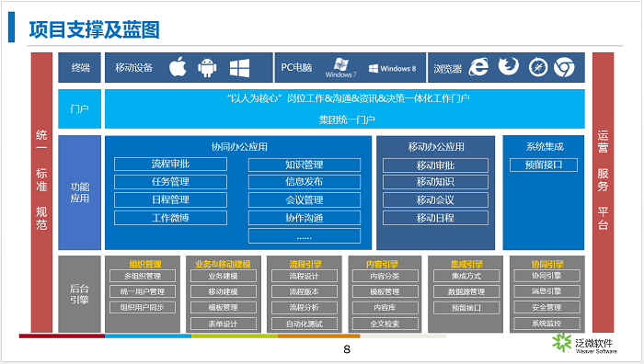Viewport: 644px width, 364px height.
Task: Click the 移动日程 box
Action: point(435,218)
